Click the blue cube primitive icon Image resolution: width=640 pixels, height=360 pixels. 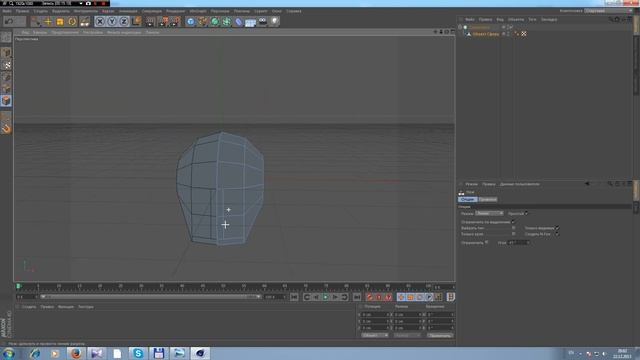(190, 22)
